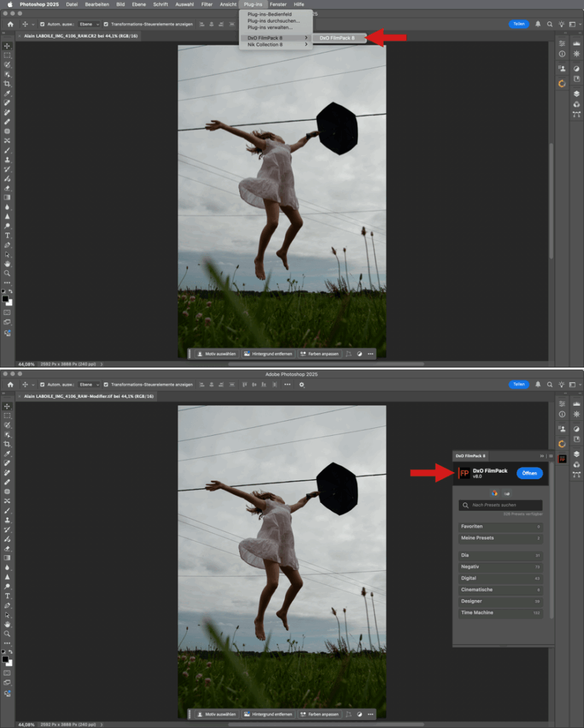The height and width of the screenshot is (728, 584).
Task: Open the 'Ebene' dropdown in upper options bar
Action: click(x=88, y=25)
